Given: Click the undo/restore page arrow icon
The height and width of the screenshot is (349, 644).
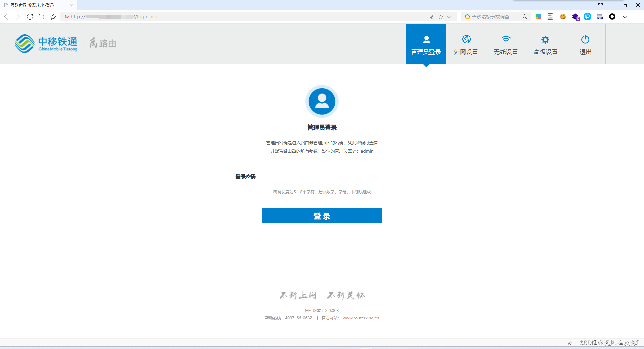Looking at the screenshot, I should point(41,17).
